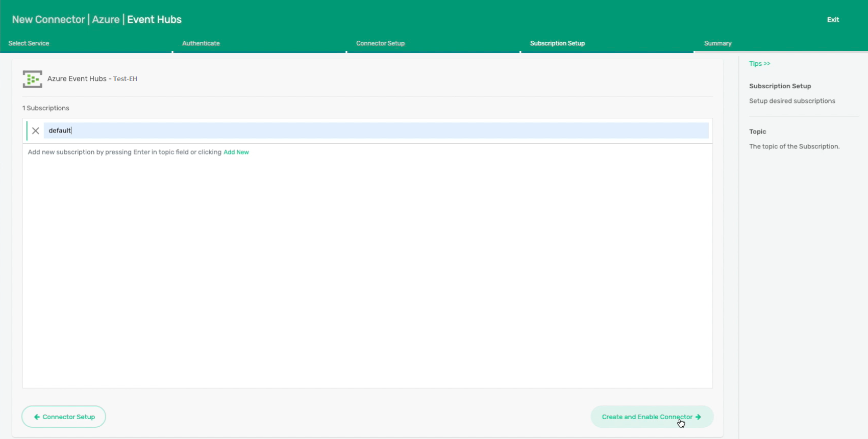Jump to the Summary step
The height and width of the screenshot is (439, 868).
click(x=717, y=43)
